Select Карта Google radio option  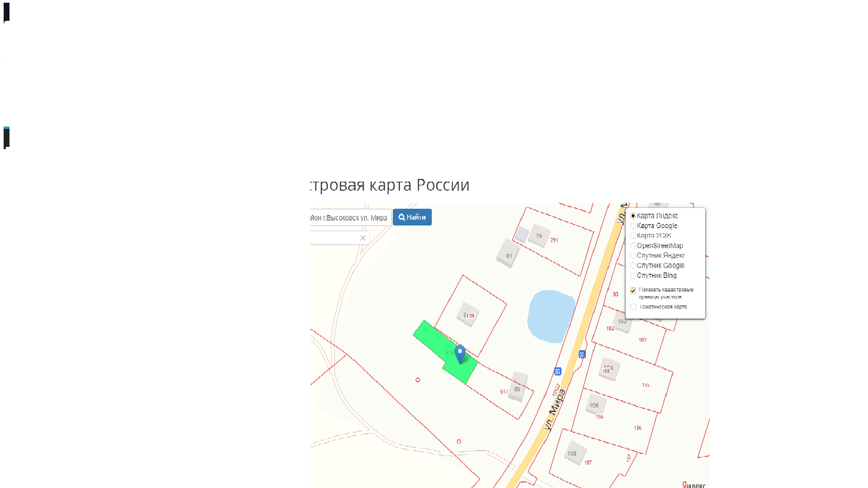point(633,226)
